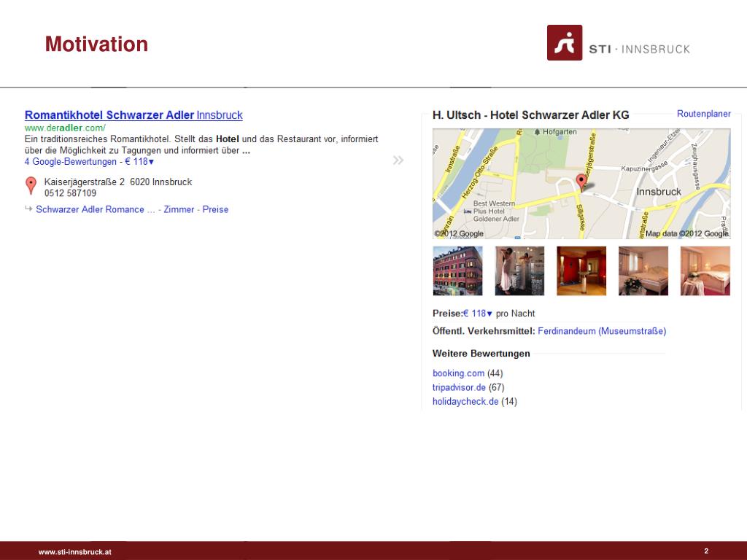Open holidaycheck.de reviews link
The image size is (747, 560).
(x=465, y=402)
